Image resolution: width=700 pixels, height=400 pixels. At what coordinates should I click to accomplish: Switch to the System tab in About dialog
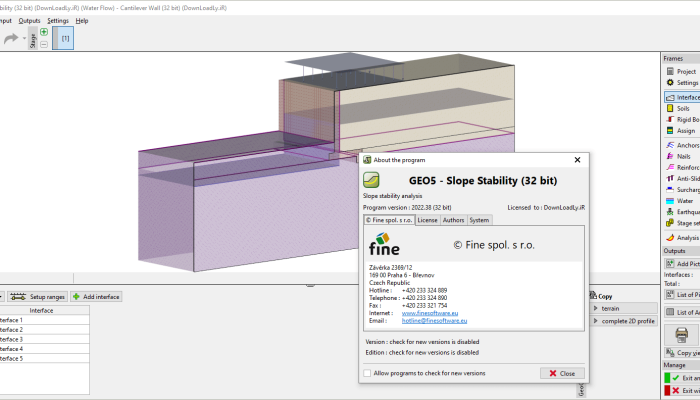(x=479, y=220)
